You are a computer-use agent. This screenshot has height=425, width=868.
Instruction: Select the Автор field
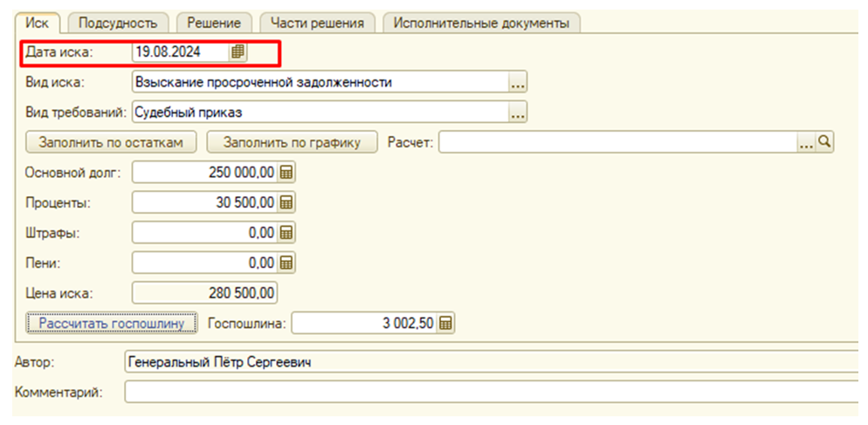[x=489, y=362]
